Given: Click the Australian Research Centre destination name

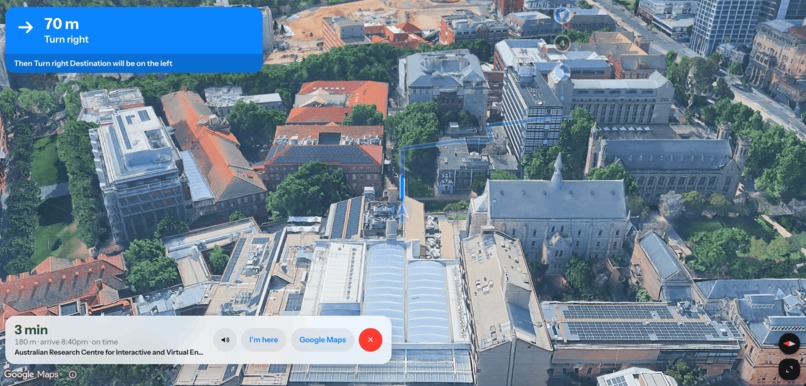Looking at the screenshot, I should 108,353.
